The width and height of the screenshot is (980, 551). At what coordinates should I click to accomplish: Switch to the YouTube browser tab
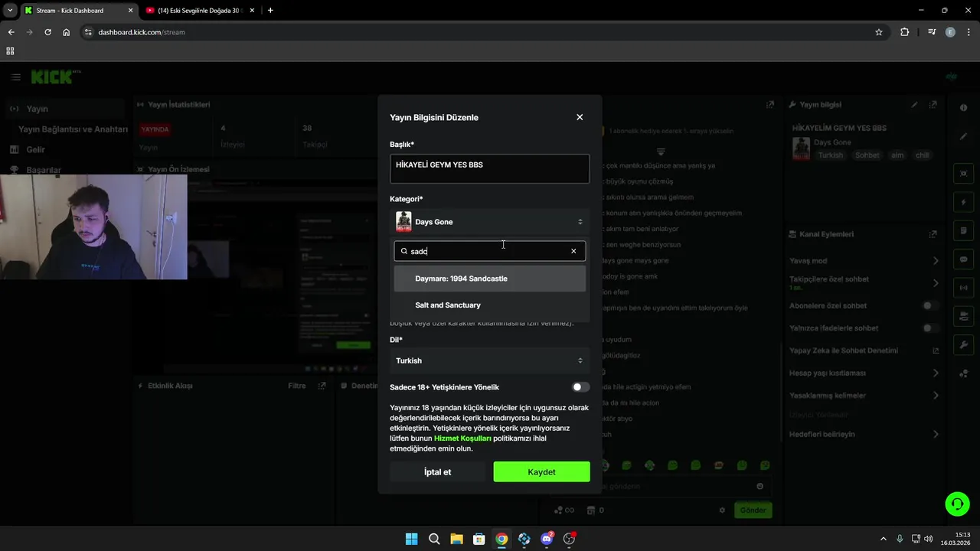coord(201,11)
